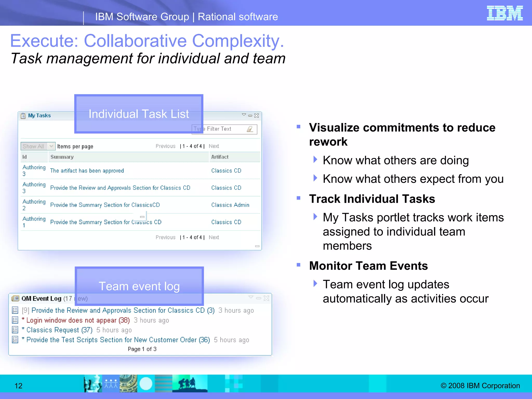
Task: Close the QM Event Log panel
Action: [x=266, y=298]
